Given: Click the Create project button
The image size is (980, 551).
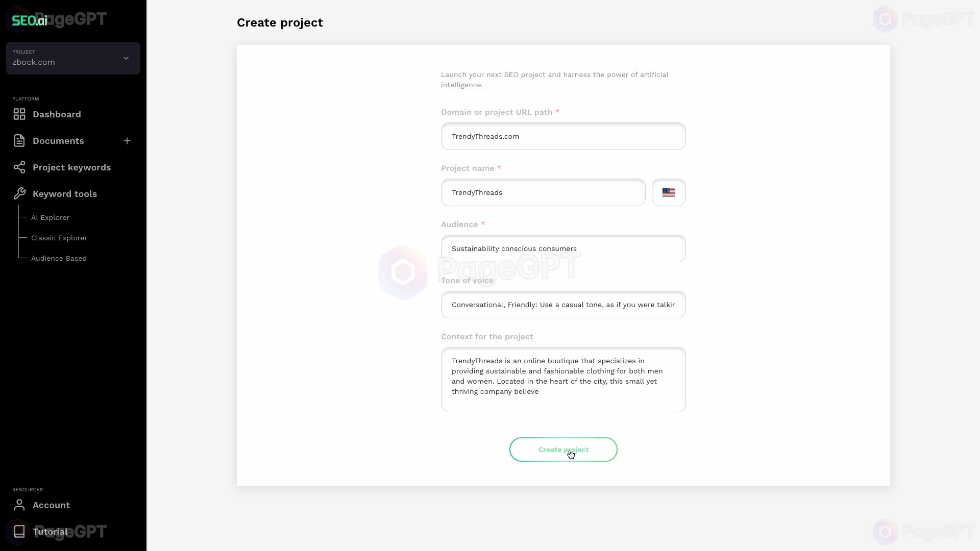Looking at the screenshot, I should click(563, 449).
